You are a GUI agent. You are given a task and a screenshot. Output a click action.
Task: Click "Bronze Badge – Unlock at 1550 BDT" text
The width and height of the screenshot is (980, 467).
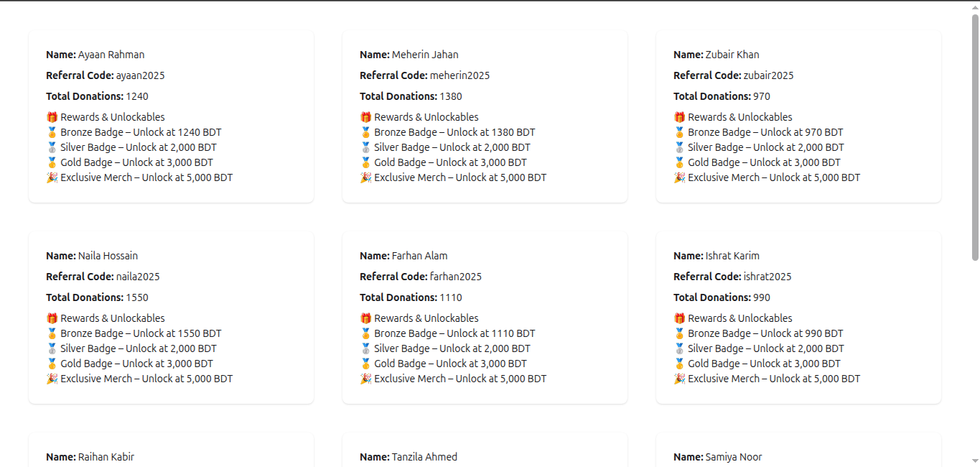pos(141,333)
